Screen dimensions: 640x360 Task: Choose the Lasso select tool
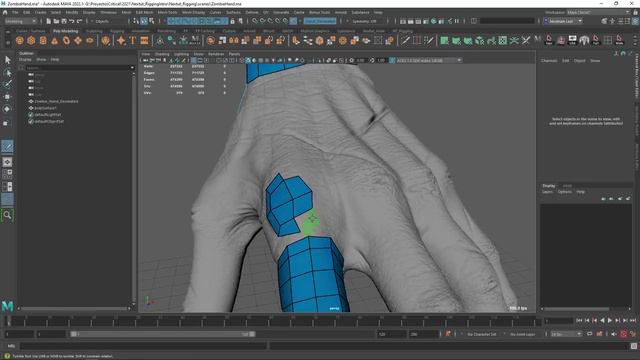pyautogui.click(x=7, y=73)
